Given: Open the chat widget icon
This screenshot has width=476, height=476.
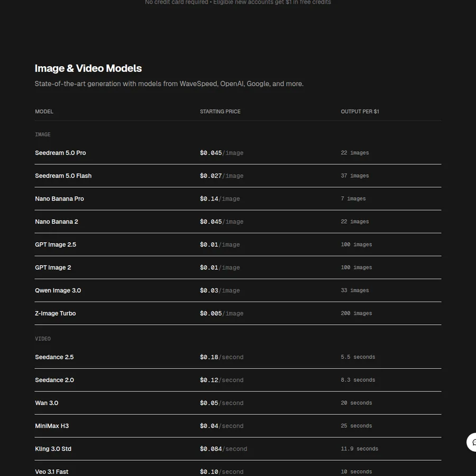Looking at the screenshot, I should pos(471,442).
